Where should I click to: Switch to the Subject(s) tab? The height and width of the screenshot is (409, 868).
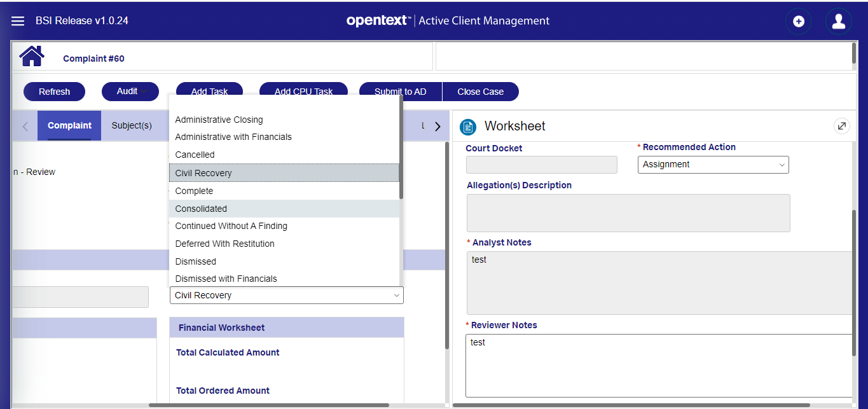coord(132,125)
